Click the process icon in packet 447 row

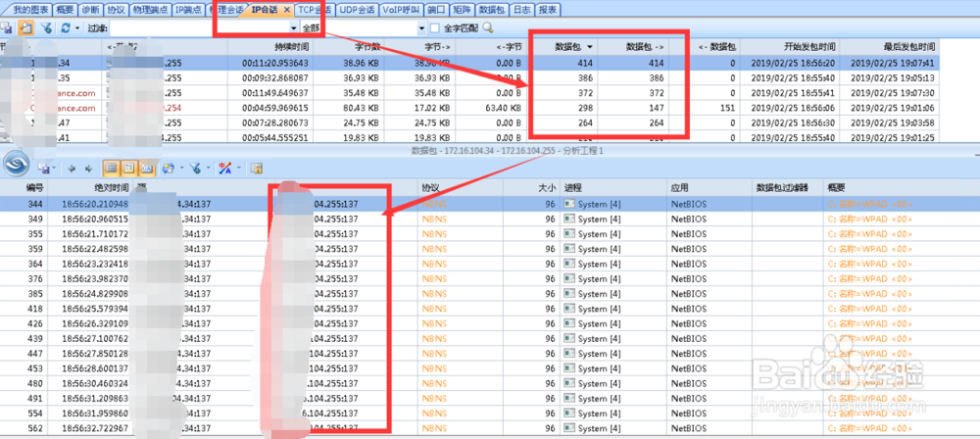tap(569, 354)
